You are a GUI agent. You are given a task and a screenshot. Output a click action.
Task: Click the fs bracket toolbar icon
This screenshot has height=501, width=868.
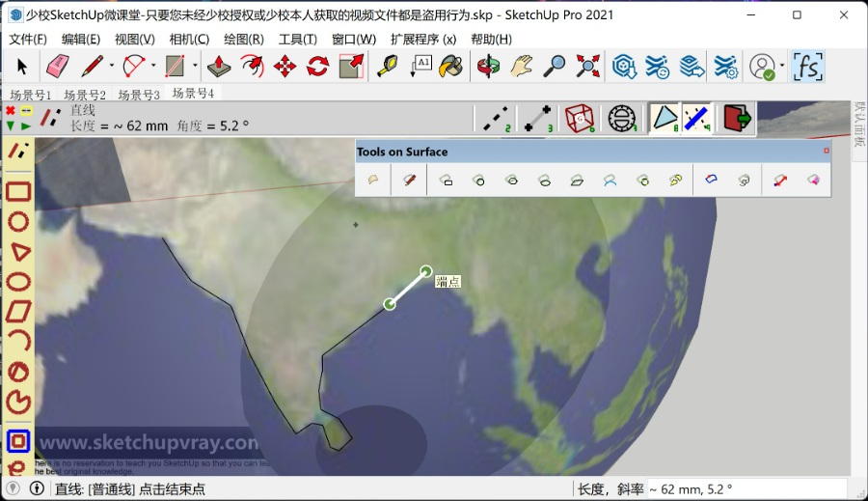(x=807, y=67)
